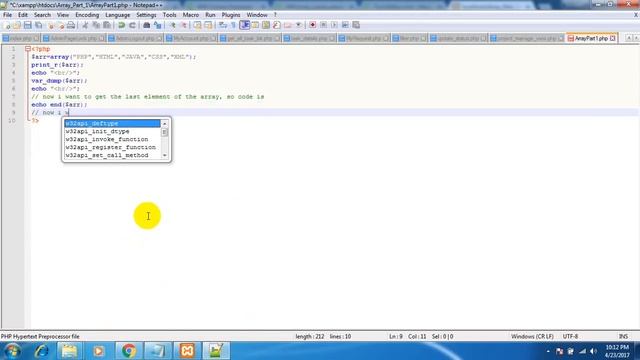Click the Stop Recording macro icon
The width and height of the screenshot is (640, 360).
point(323,25)
